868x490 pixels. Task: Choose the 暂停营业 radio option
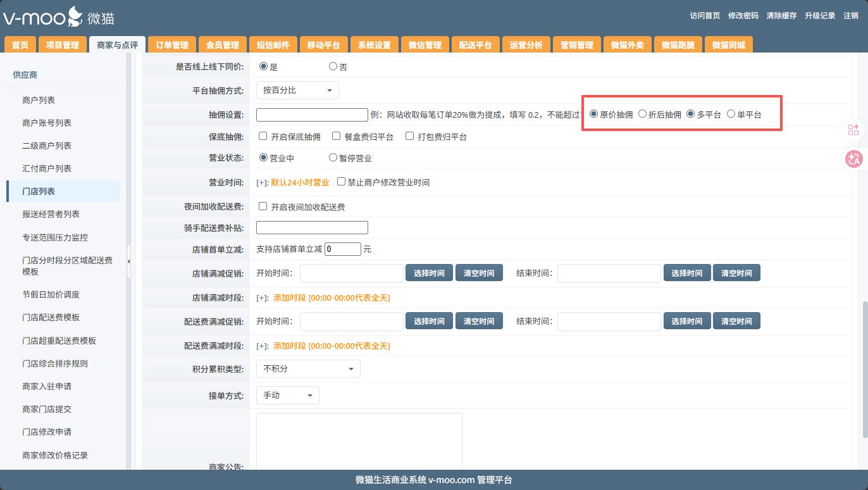(333, 158)
